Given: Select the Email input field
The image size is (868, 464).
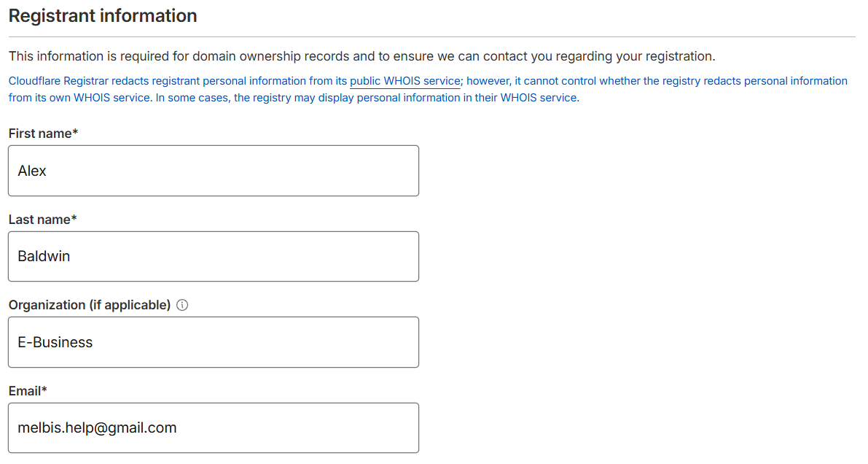Looking at the screenshot, I should click(x=214, y=428).
